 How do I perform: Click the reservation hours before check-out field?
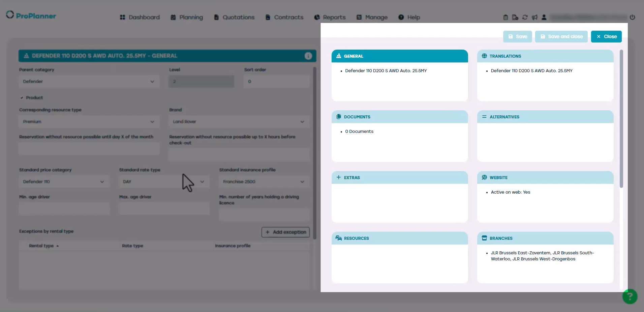click(x=239, y=155)
